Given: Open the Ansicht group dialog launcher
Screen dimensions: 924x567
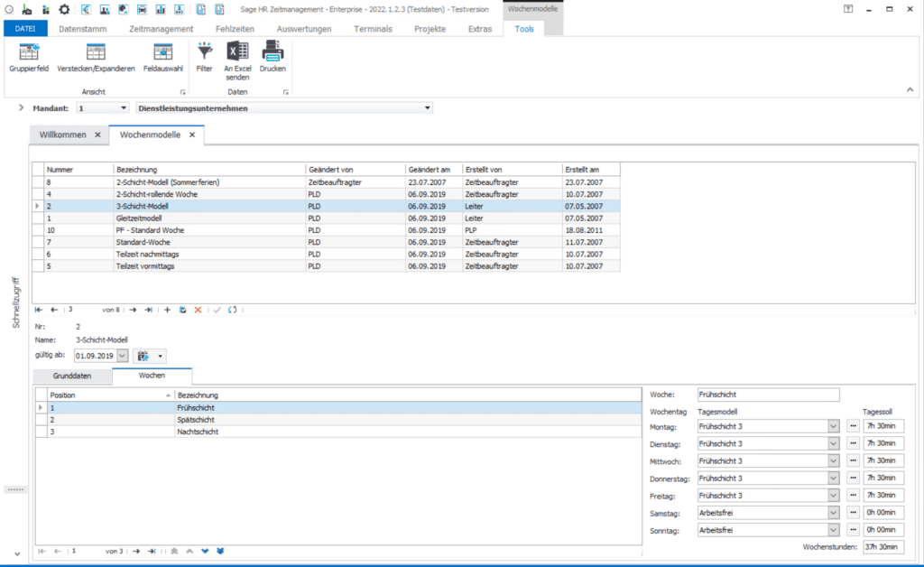Looking at the screenshot, I should point(182,92).
